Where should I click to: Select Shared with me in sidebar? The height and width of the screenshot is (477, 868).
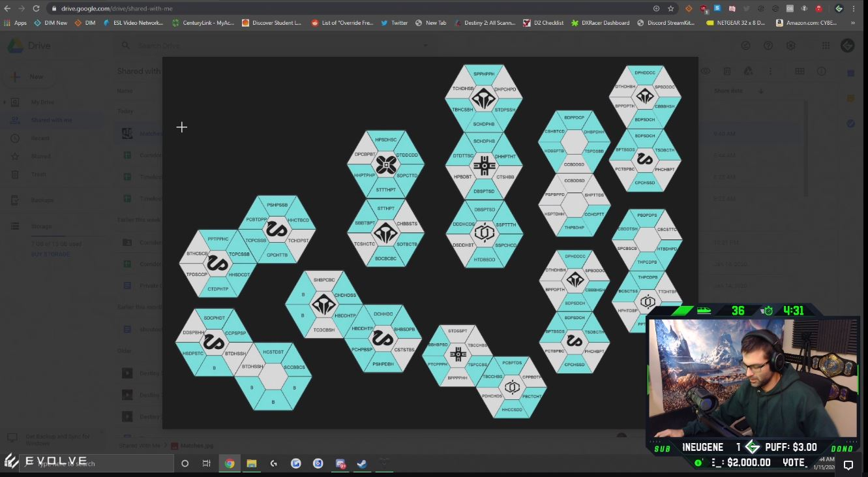(x=52, y=120)
